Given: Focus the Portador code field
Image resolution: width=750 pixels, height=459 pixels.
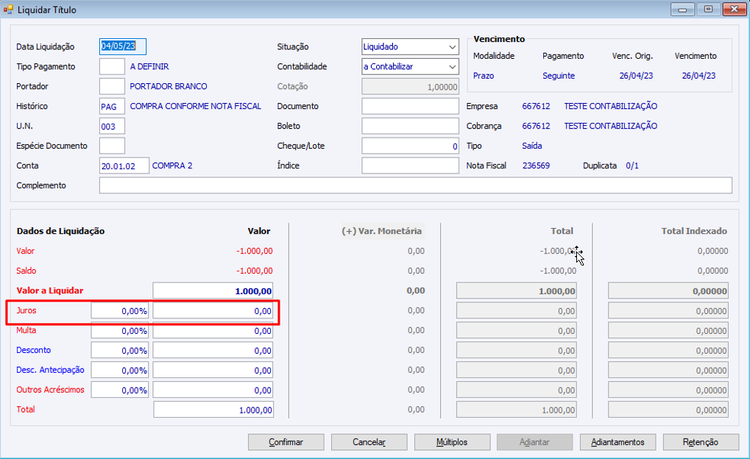Looking at the screenshot, I should (112, 86).
